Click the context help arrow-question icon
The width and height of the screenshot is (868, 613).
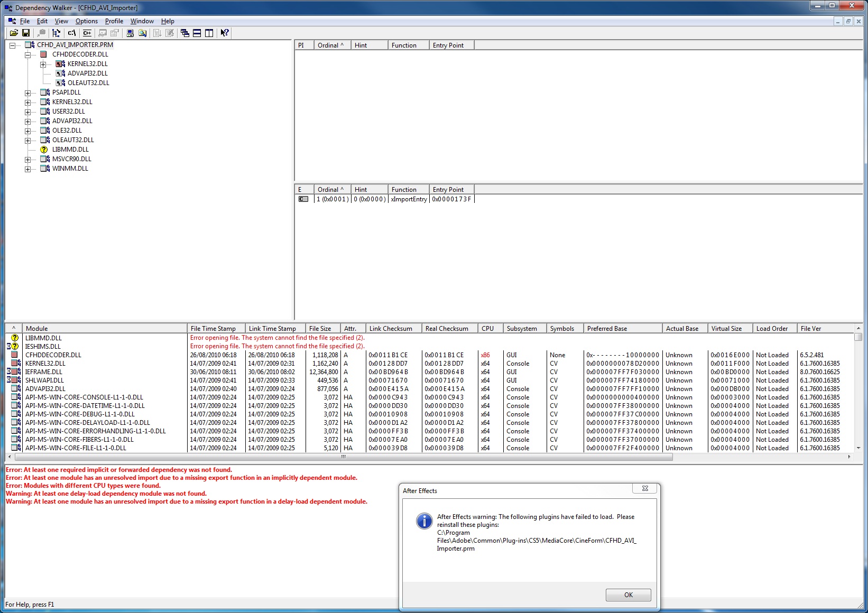coord(225,33)
